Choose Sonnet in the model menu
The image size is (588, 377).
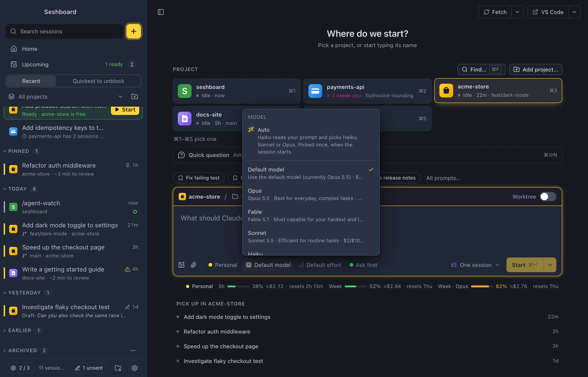coord(311,237)
